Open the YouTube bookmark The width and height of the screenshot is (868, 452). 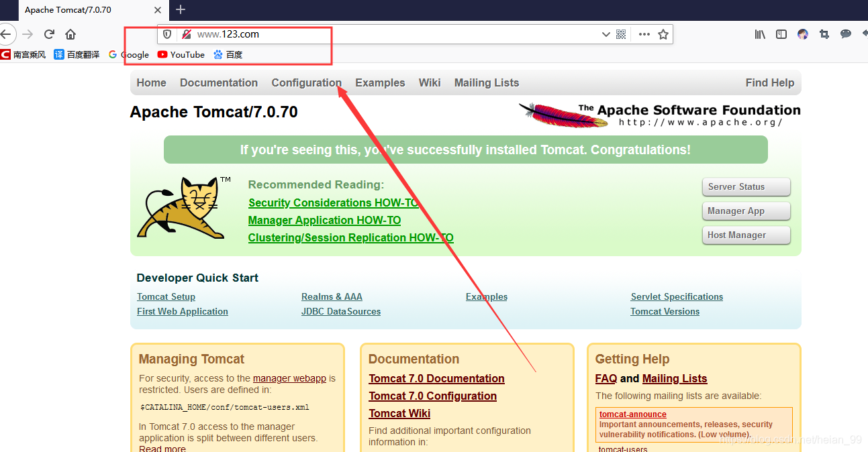click(181, 55)
